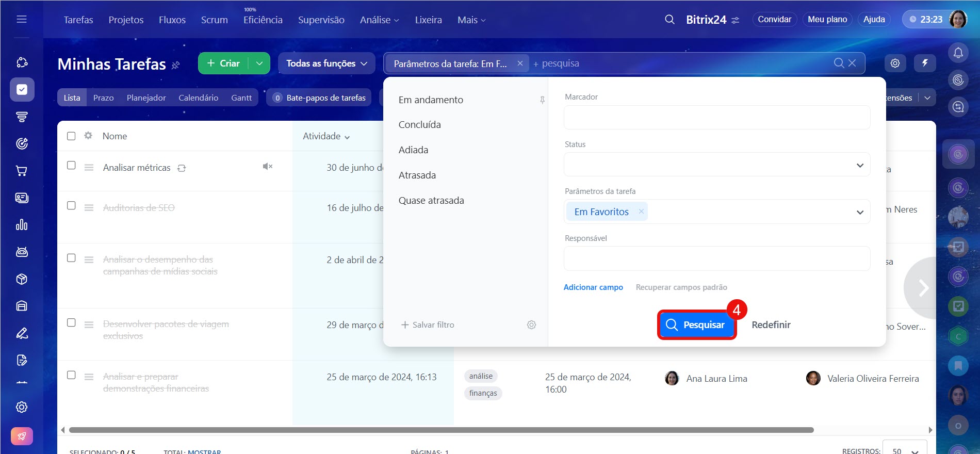Expand the Criar button arrow menu
This screenshot has height=454, width=980.
[x=259, y=63]
